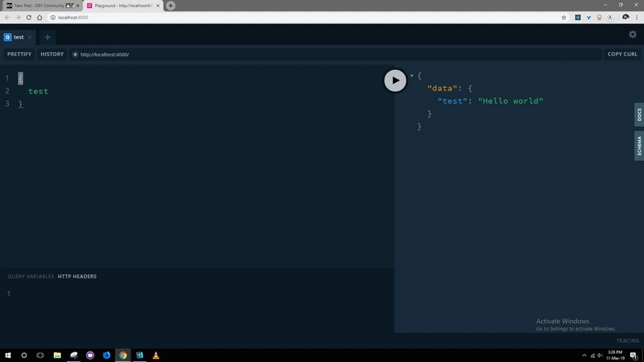Screen dimensions: 644x362
Task: Show hidden system tray icons
Action: click(x=584, y=356)
